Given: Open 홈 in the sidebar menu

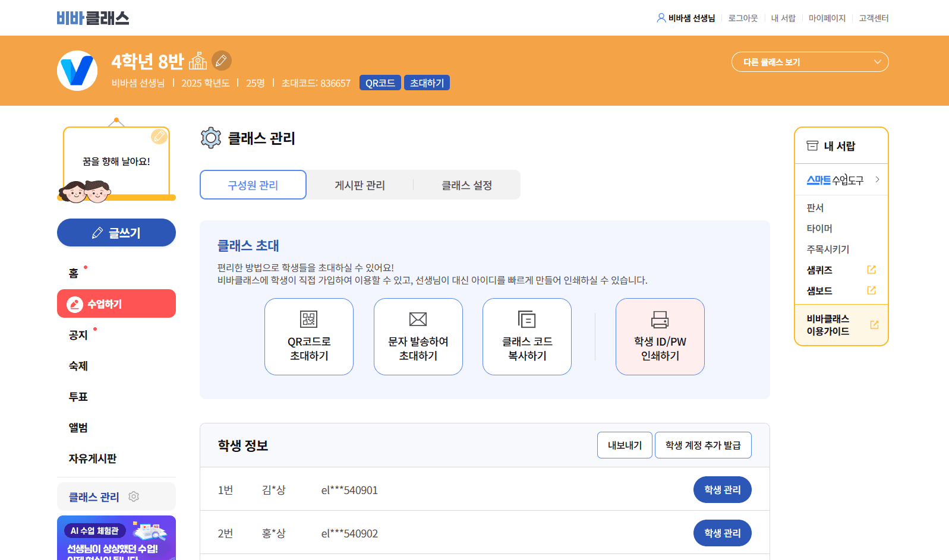Looking at the screenshot, I should tap(74, 273).
